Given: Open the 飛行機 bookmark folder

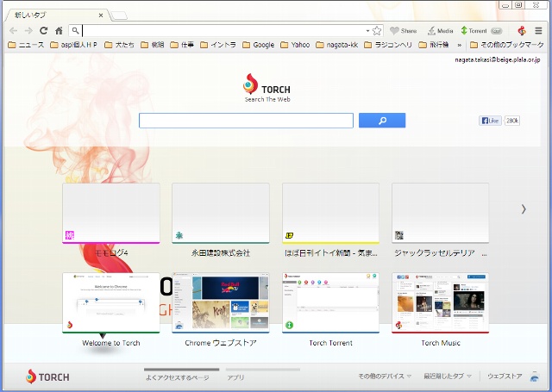Looking at the screenshot, I should (x=434, y=45).
